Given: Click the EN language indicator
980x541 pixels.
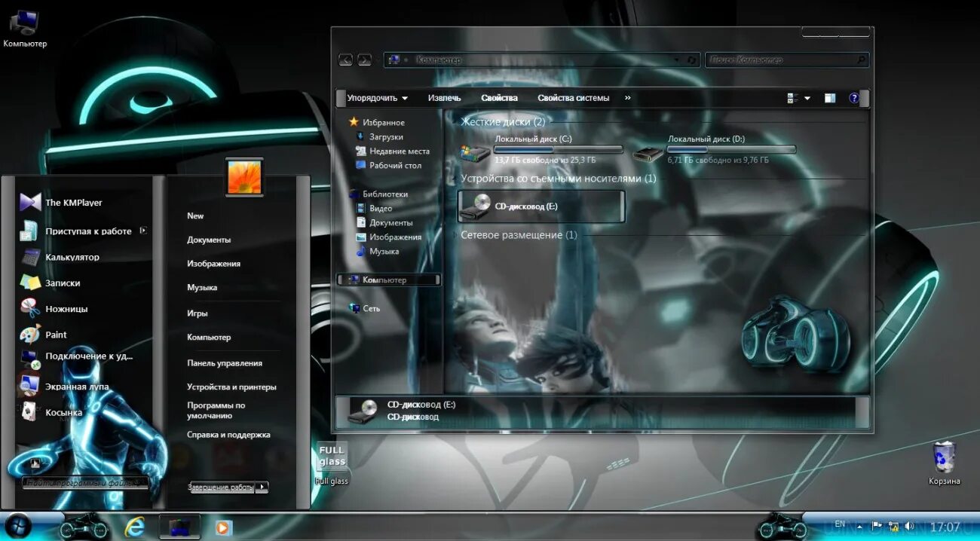Looking at the screenshot, I should (840, 524).
